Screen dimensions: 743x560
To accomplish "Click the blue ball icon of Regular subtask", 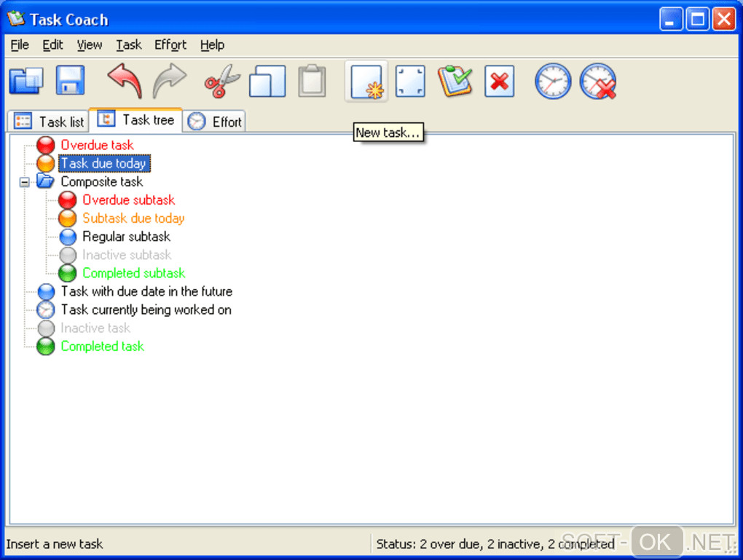I will 68,237.
